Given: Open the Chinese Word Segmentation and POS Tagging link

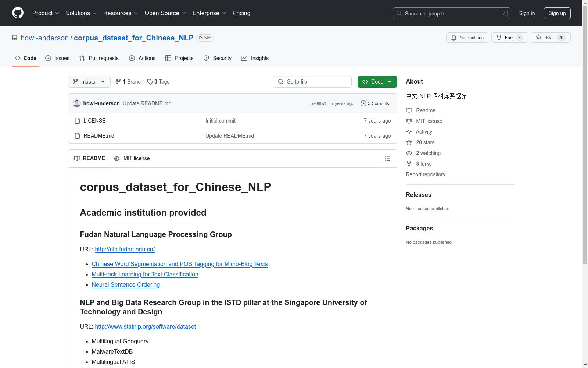Looking at the screenshot, I should (x=180, y=264).
